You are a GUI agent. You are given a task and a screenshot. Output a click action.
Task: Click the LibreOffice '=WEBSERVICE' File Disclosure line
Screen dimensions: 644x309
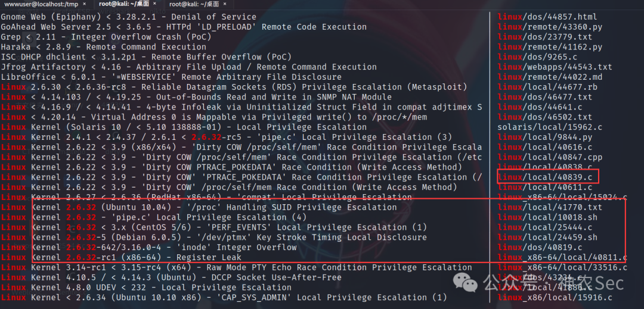(171, 77)
